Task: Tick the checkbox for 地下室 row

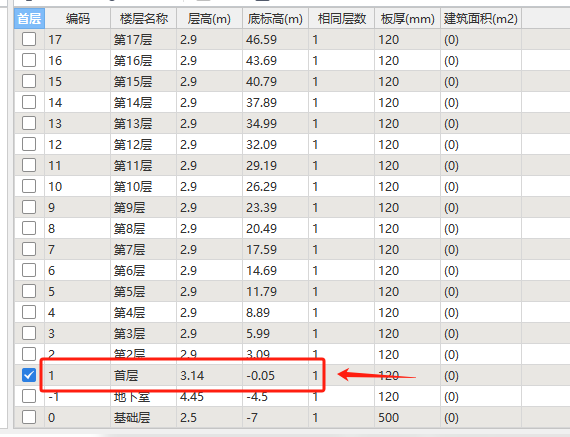Action: (29, 396)
